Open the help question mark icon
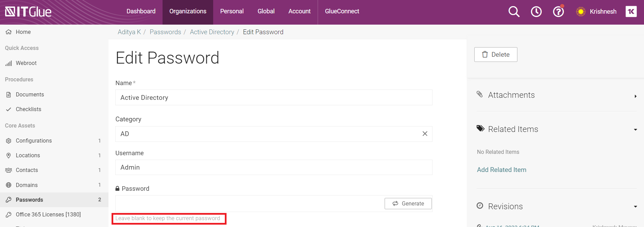 [558, 12]
